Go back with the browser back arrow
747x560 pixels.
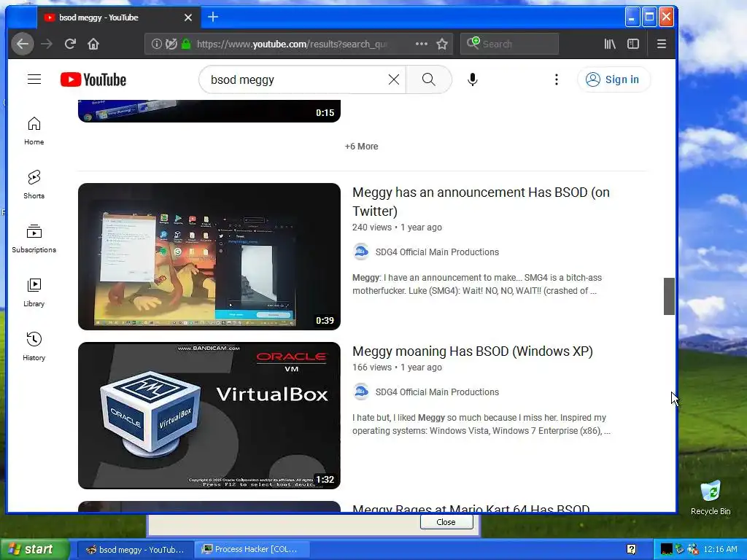tap(23, 44)
